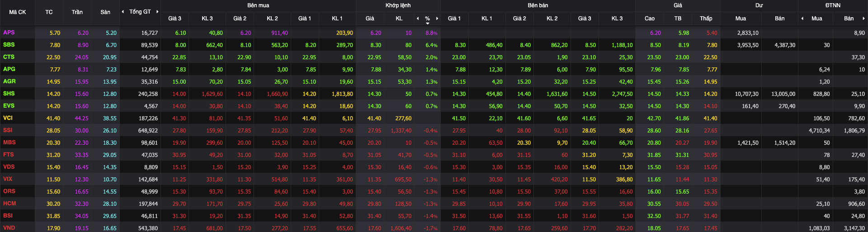Open VCI stock symbol
The height and width of the screenshot is (232, 868).
tap(8, 118)
